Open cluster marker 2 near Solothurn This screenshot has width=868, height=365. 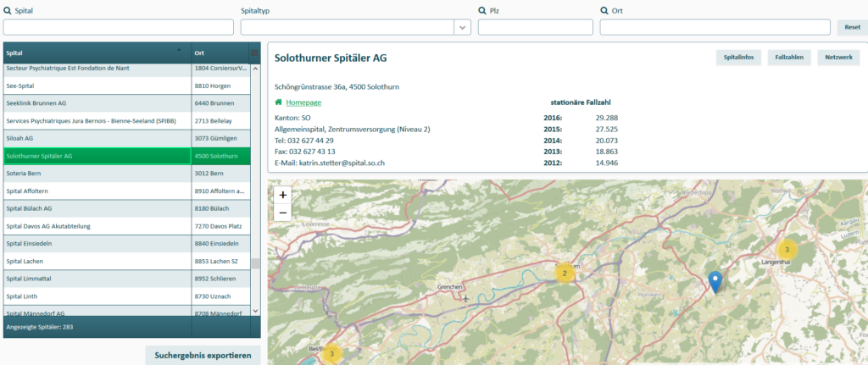565,273
